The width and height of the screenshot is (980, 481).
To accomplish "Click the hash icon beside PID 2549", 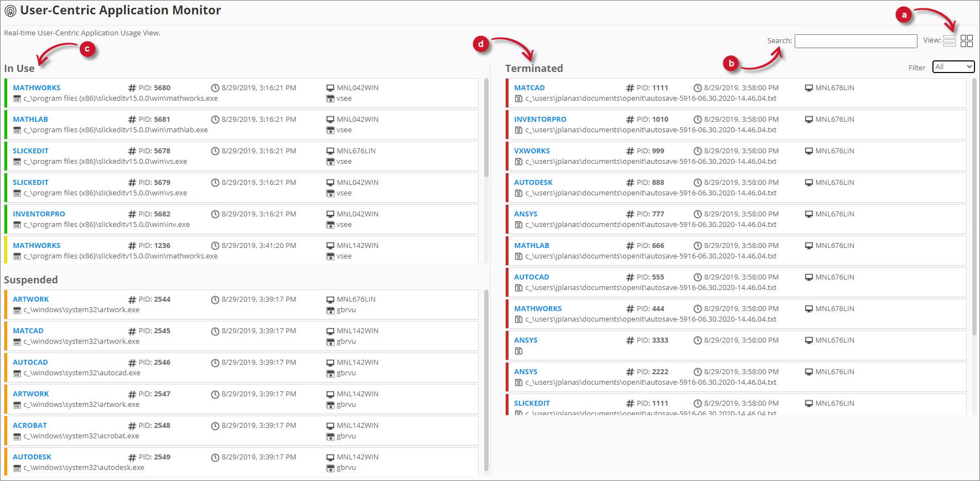I will [132, 457].
